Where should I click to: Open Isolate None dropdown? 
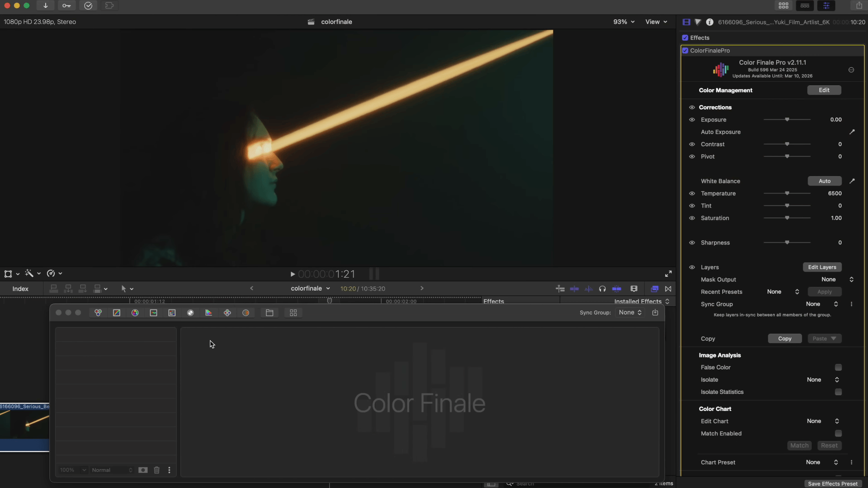coord(823,380)
